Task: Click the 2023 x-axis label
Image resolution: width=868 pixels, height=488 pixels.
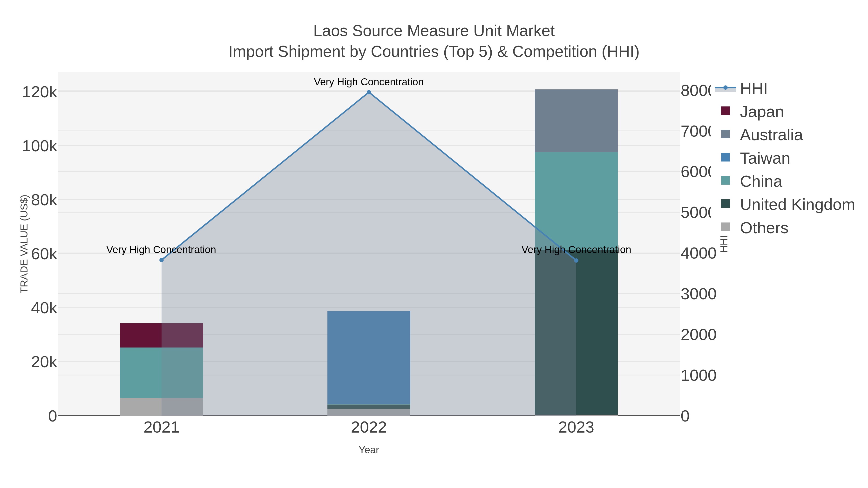Action: click(576, 428)
